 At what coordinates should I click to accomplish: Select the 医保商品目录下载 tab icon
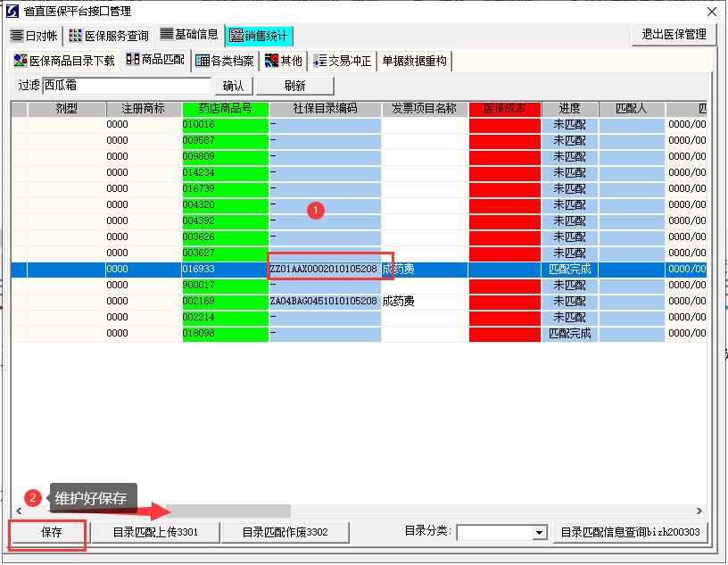21,62
